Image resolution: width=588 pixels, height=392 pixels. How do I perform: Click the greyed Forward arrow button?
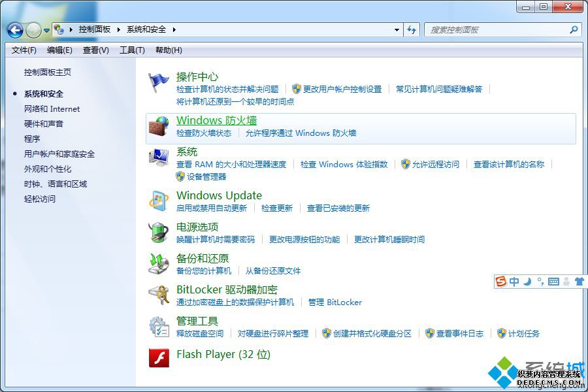coord(33,30)
